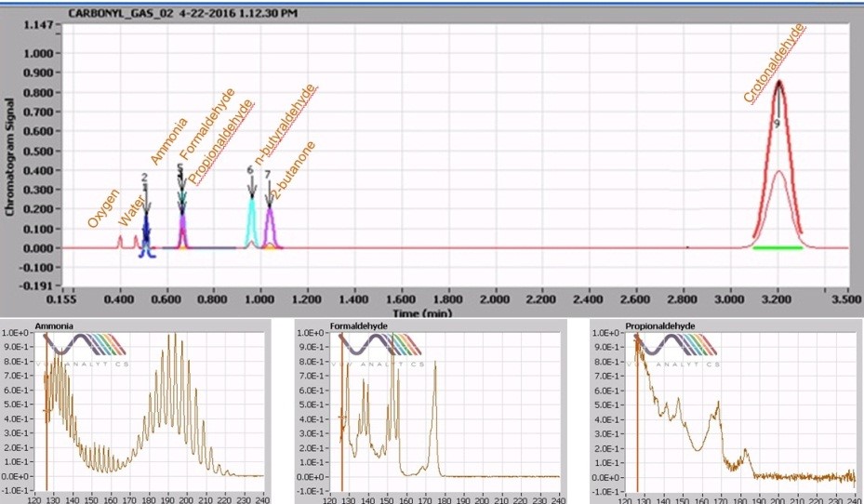This screenshot has width=864, height=504.
Task: Click the Chromatogram Signal axis label
Action: point(9,157)
